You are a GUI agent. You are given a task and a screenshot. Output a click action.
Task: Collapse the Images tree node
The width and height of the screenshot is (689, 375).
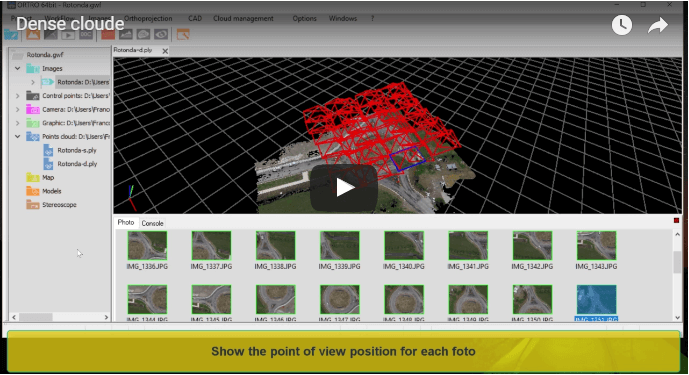click(x=18, y=69)
